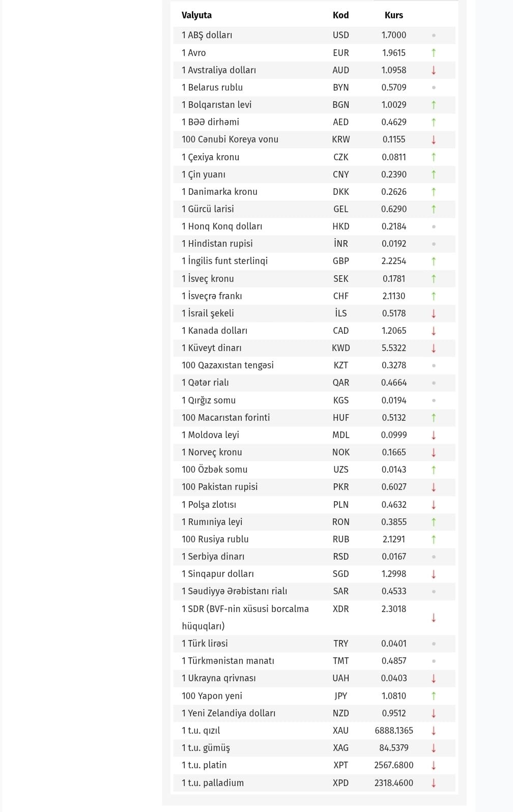Select the 1 ABŞ dolları row label
Screen dimensions: 513x812
coord(207,35)
